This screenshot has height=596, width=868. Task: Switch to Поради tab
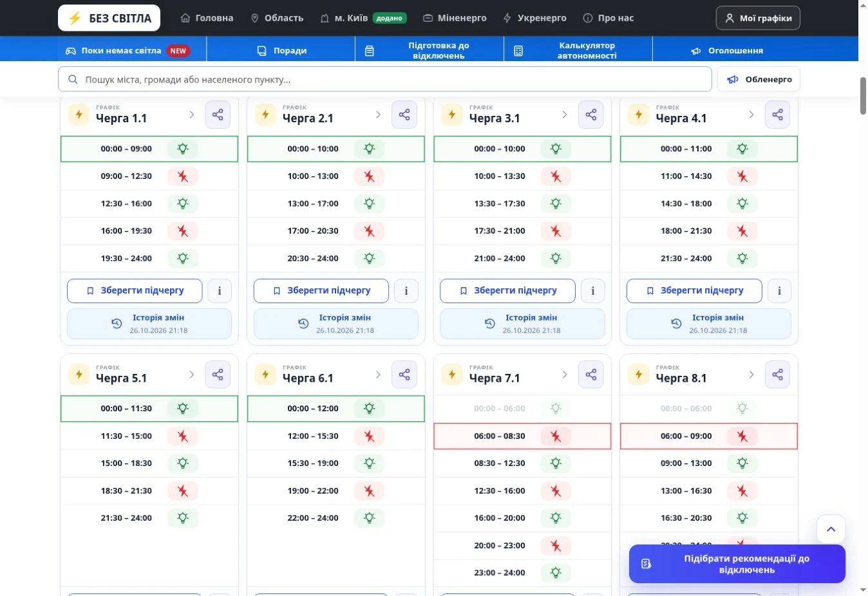[x=281, y=50]
